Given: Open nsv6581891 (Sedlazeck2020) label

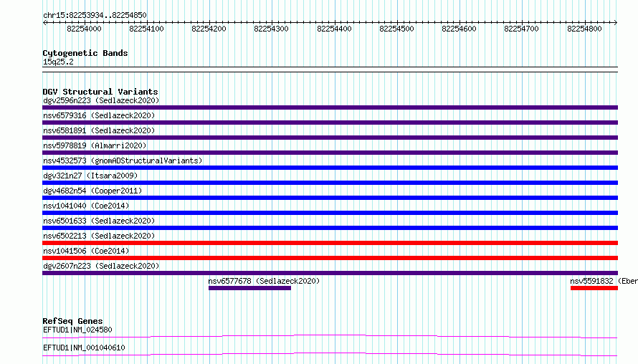Looking at the screenshot, I should (x=99, y=130).
